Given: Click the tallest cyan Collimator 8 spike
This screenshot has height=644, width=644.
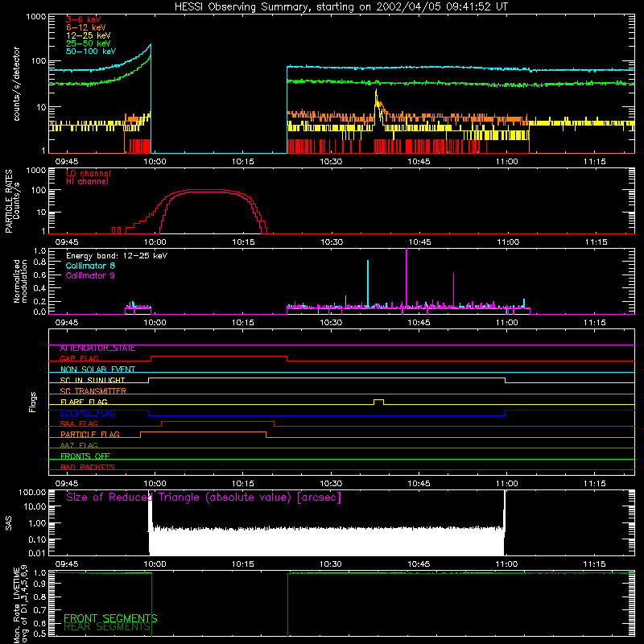Looking at the screenshot, I should click(368, 283).
